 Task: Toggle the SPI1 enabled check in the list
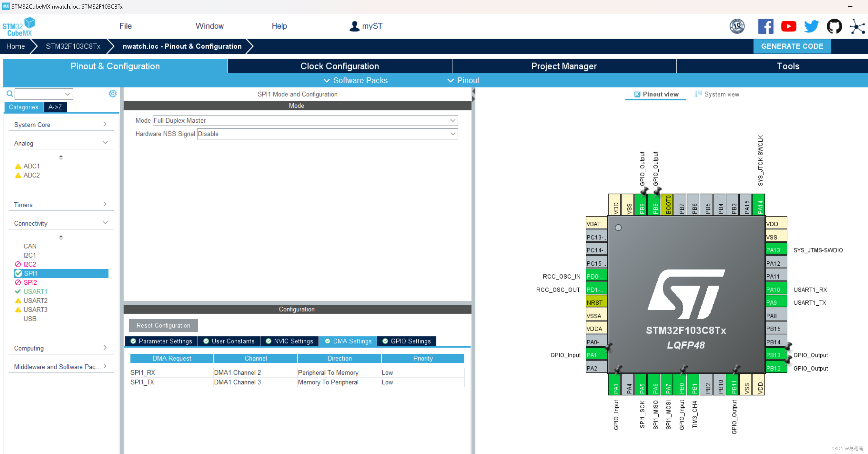tap(18, 273)
